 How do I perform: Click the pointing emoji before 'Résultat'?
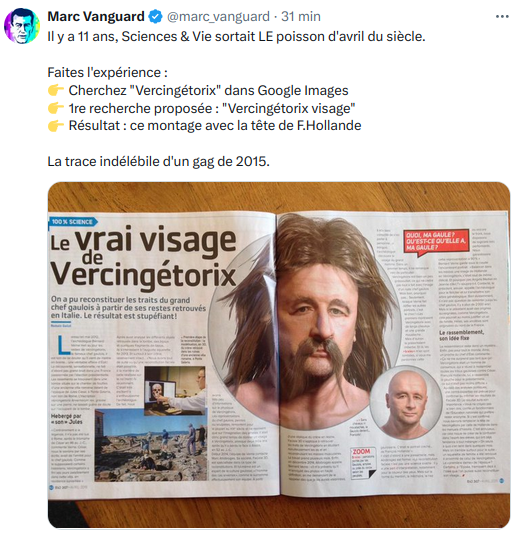56,126
